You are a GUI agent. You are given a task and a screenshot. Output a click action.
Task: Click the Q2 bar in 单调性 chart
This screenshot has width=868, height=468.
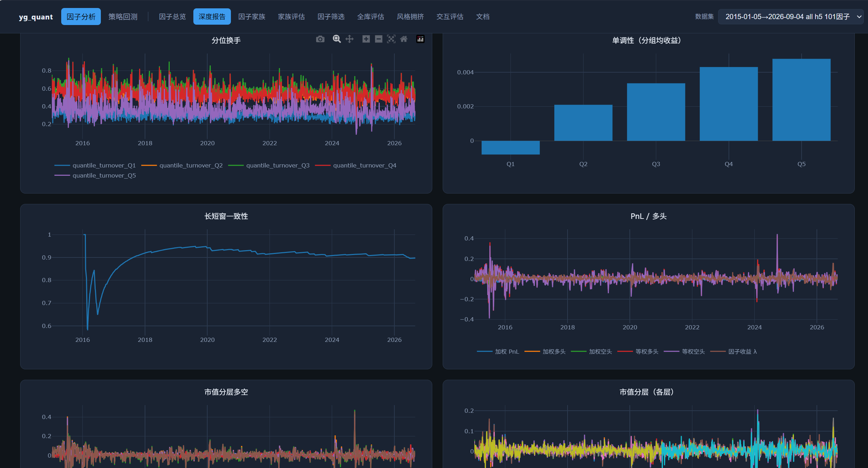[x=583, y=123]
